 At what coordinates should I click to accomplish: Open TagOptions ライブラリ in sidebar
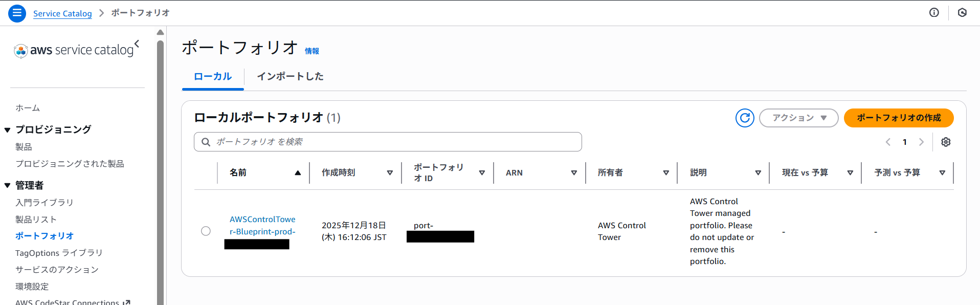point(59,253)
